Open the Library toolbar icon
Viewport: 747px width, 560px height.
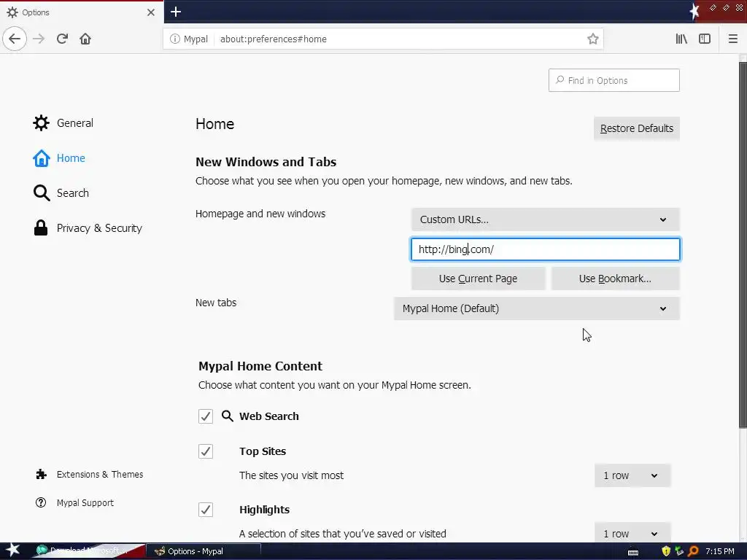(x=681, y=39)
